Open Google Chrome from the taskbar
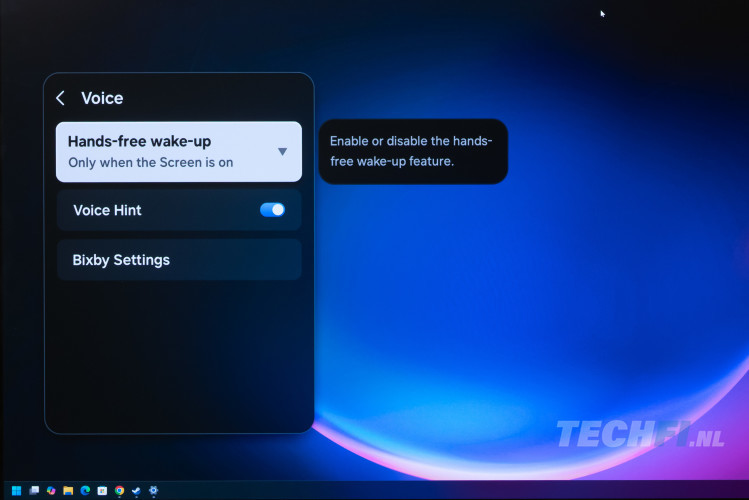 click(119, 490)
